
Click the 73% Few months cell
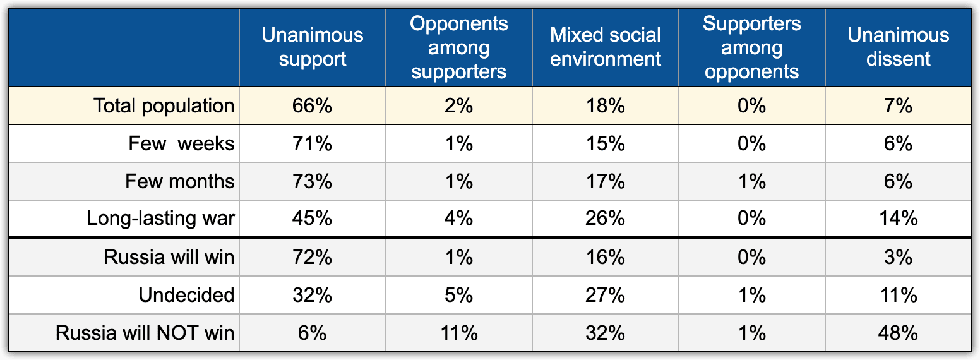tap(313, 181)
